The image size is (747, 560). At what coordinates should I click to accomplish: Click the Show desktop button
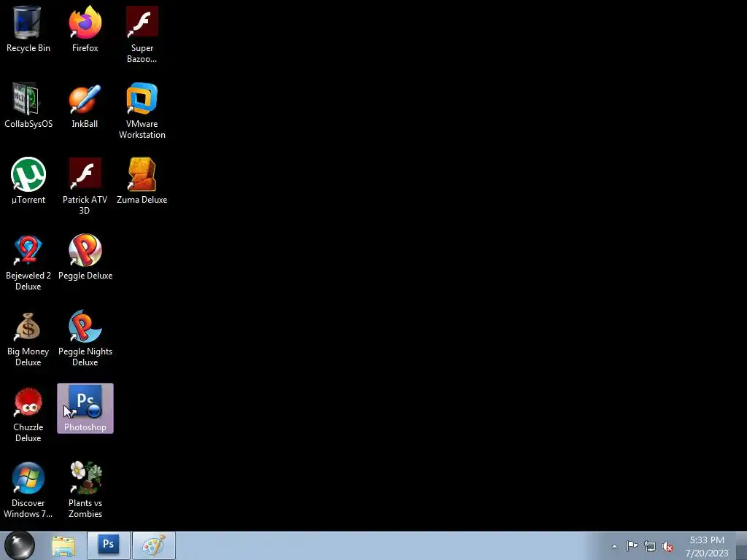click(741, 545)
